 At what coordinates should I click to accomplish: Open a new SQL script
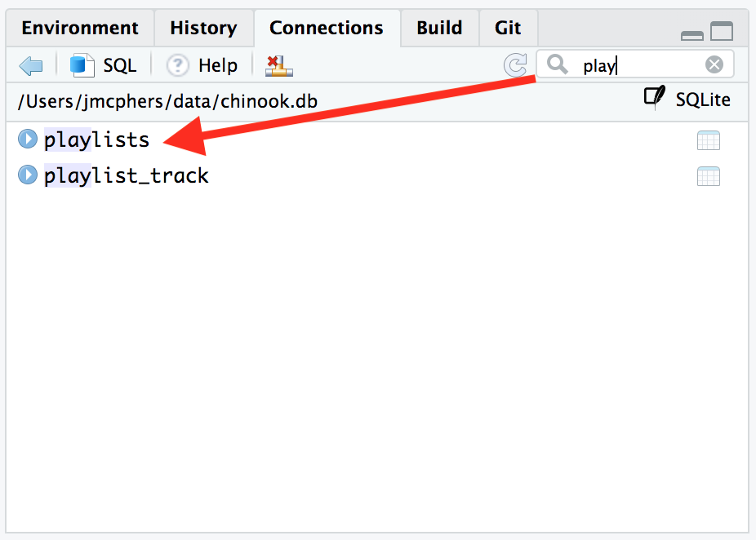pos(103,65)
